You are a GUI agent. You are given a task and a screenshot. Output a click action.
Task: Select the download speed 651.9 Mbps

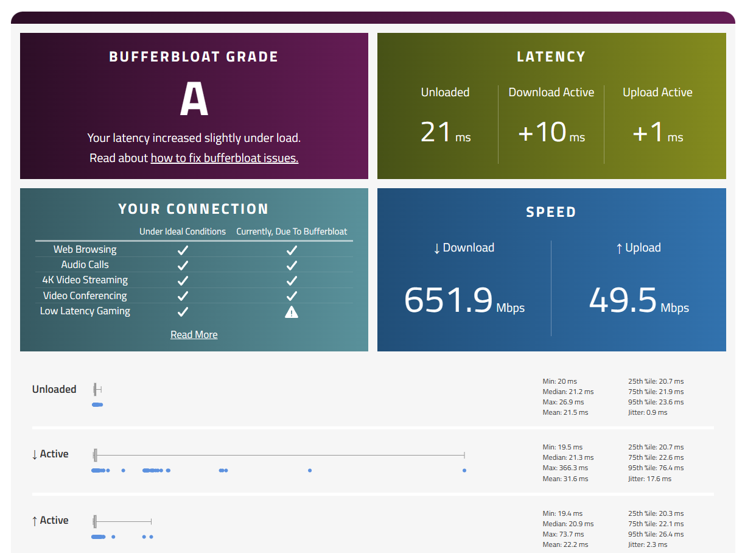[x=464, y=300]
